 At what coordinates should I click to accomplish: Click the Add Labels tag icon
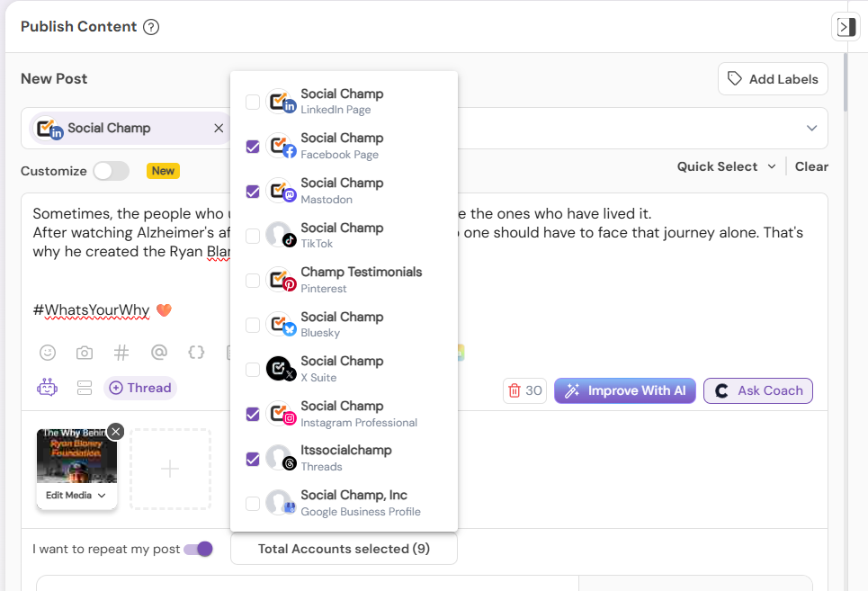click(735, 78)
